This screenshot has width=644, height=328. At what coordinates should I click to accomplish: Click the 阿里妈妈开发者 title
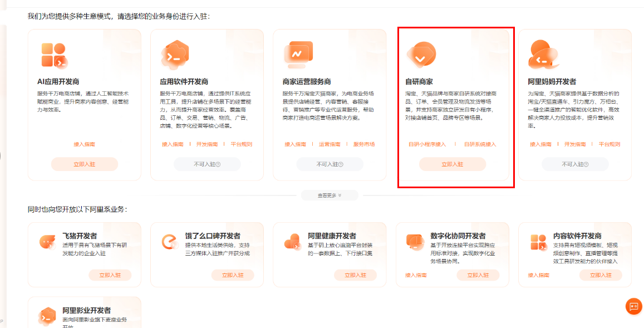click(552, 81)
